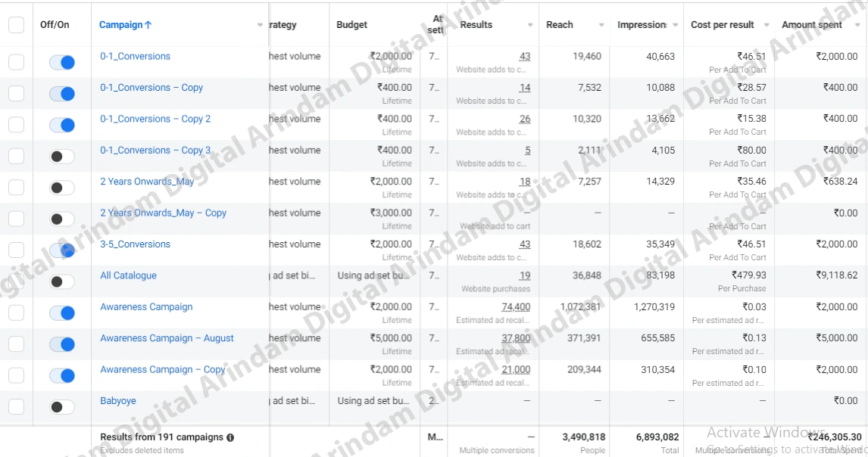Open the Awareness Campaign – Copy link
This screenshot has width=868, height=457.
(163, 369)
